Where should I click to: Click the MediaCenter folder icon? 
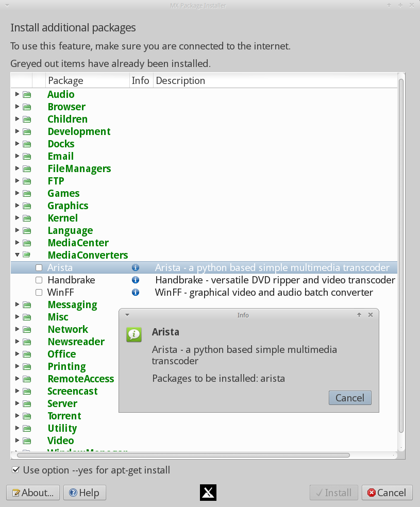pos(27,243)
